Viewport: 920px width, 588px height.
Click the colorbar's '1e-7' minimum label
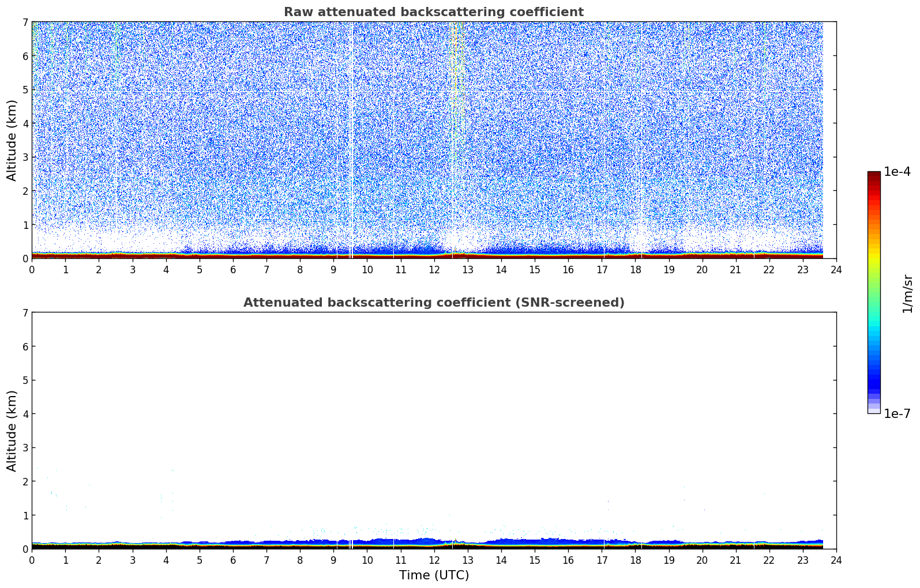pos(897,414)
